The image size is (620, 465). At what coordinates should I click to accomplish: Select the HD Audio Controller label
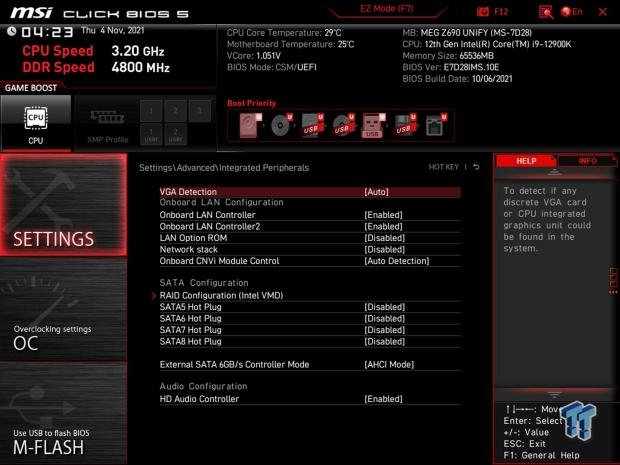tap(199, 399)
